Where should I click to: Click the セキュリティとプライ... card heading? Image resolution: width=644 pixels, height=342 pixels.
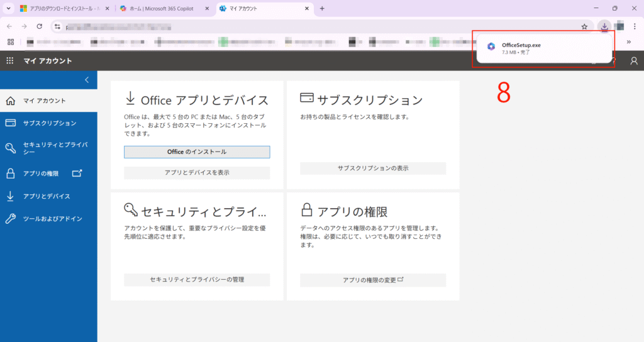[204, 211]
